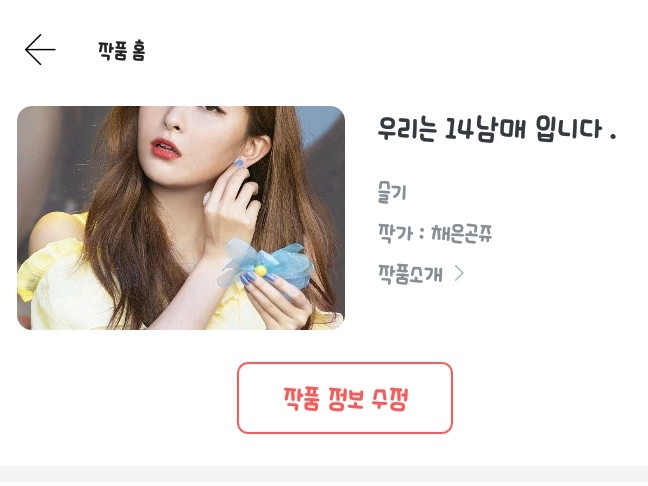Viewport: 648px width, 486px height.
Task: Tap the word 입니다 in the work title
Action: [569, 129]
